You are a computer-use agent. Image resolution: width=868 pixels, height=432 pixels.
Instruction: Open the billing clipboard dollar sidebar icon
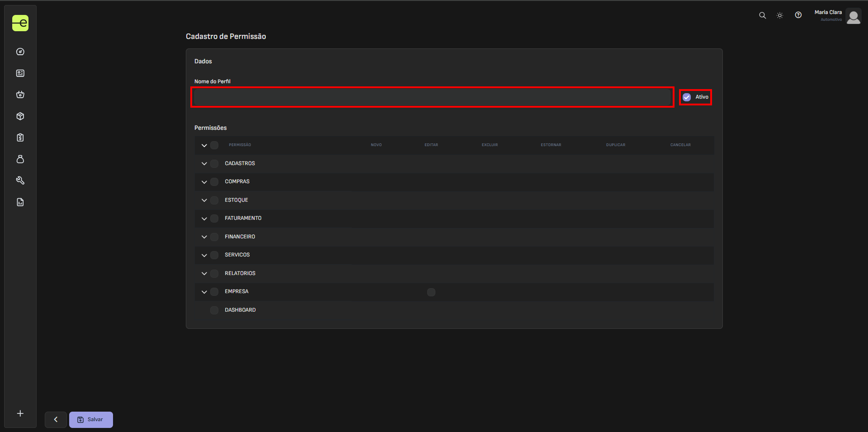(x=20, y=138)
